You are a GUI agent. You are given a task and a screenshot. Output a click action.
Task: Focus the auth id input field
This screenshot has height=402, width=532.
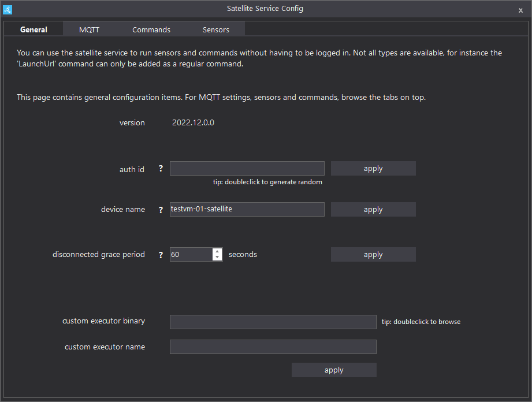click(247, 169)
